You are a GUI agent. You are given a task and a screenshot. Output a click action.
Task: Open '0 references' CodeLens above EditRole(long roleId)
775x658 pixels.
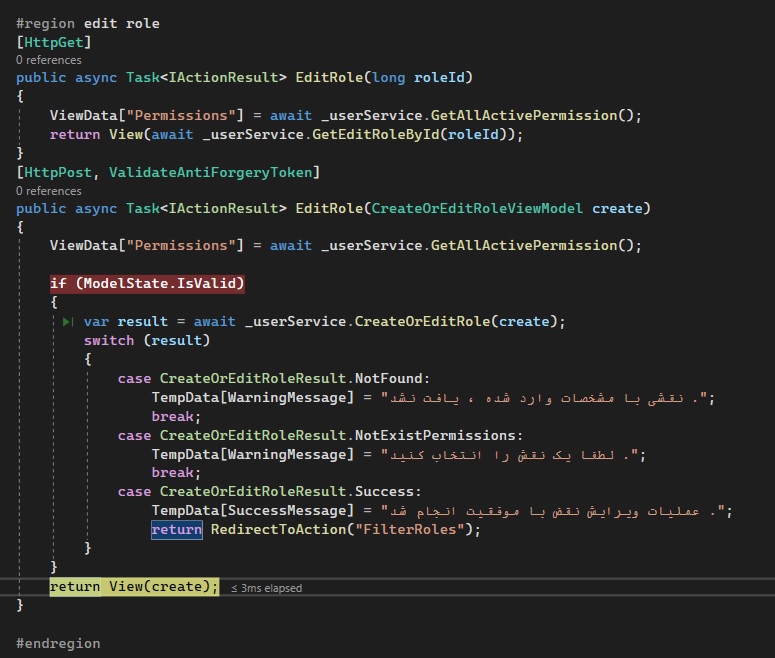click(x=48, y=60)
